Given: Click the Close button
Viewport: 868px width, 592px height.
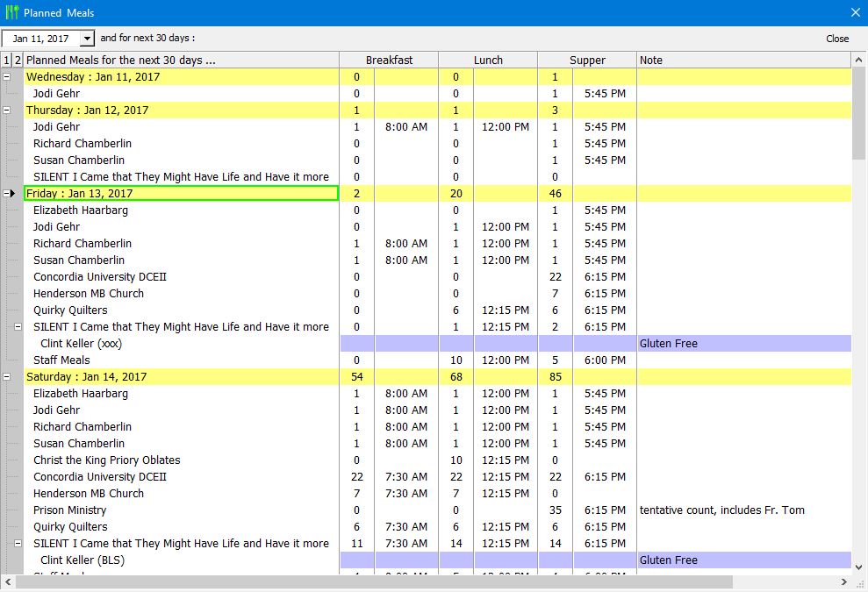Looking at the screenshot, I should (x=837, y=39).
